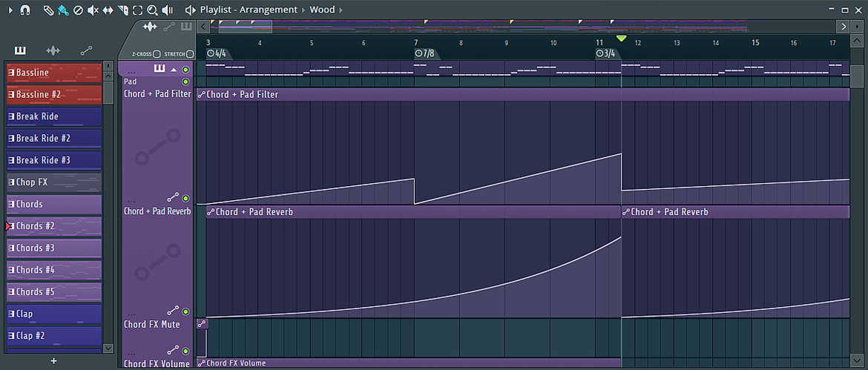Mute the Pad track via green LED

click(185, 82)
